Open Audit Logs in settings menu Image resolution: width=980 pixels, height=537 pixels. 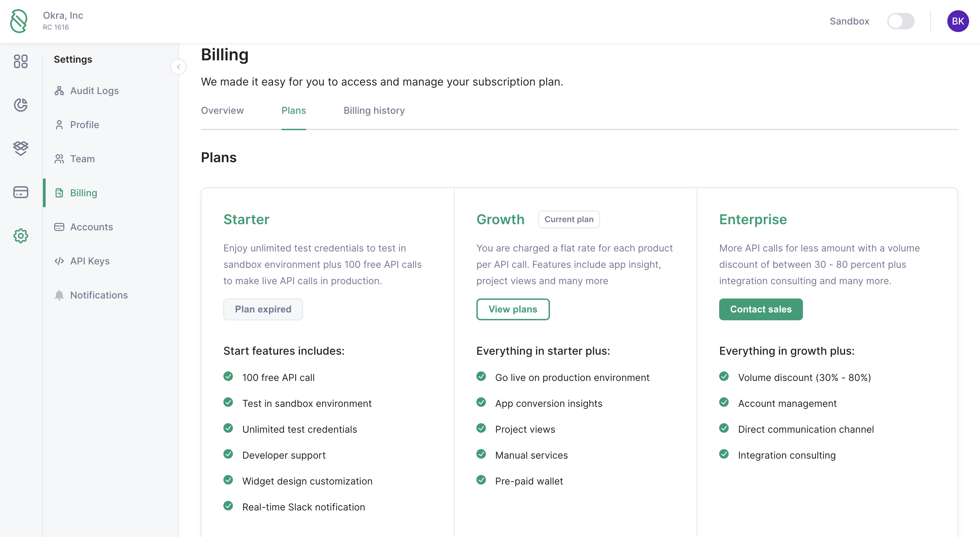coord(94,91)
